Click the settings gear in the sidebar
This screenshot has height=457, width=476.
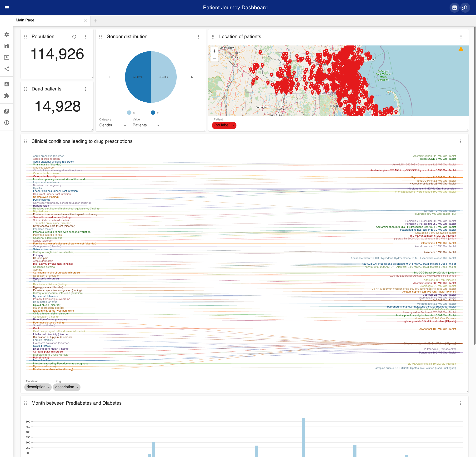[7, 35]
